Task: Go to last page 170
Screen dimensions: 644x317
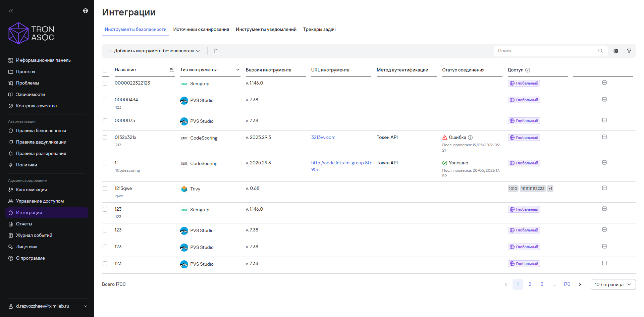Action: (567, 284)
